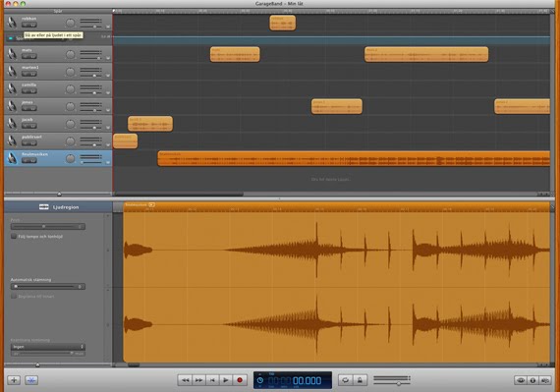The width and height of the screenshot is (560, 392).
Task: Click the jonas track instrument icon
Action: 12,106
